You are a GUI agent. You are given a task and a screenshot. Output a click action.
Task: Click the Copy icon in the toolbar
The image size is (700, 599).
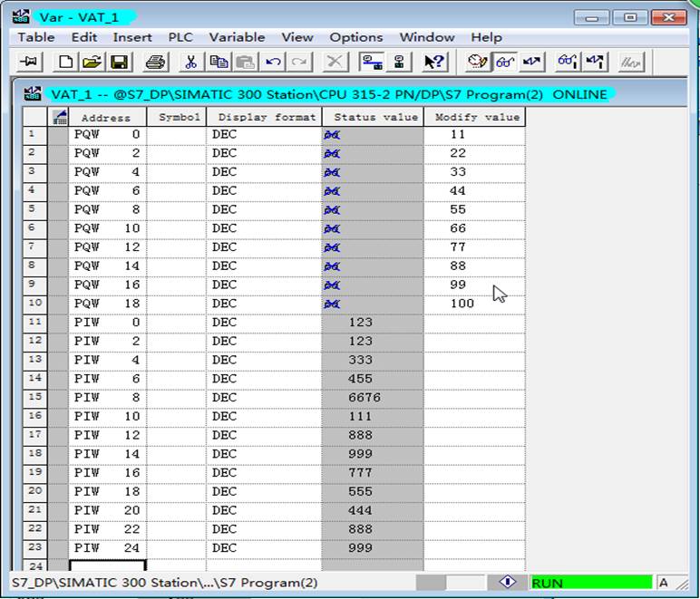pos(219,62)
